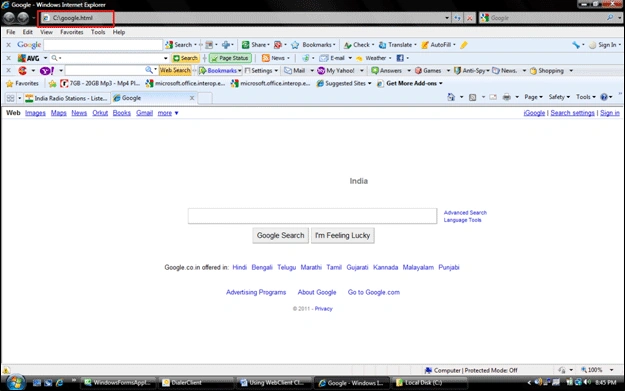Click the Home icon in command bar

click(x=451, y=97)
